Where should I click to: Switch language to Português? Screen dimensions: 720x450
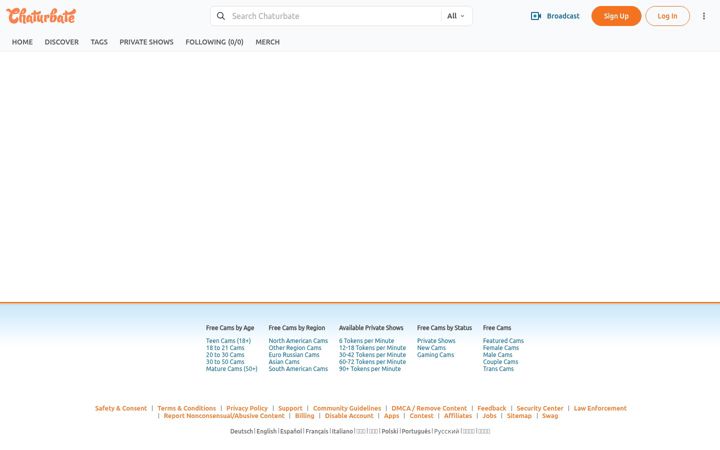[416, 431]
